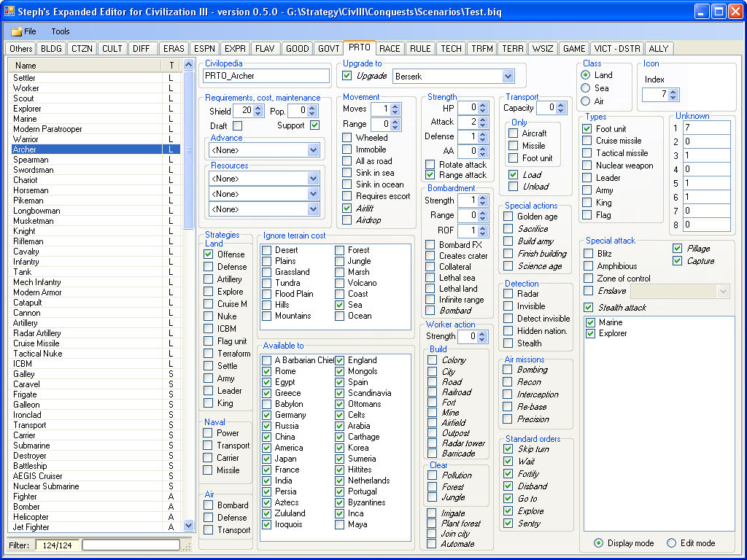The width and height of the screenshot is (747, 560).
Task: Uncheck Rome in Available to list
Action: (x=267, y=371)
